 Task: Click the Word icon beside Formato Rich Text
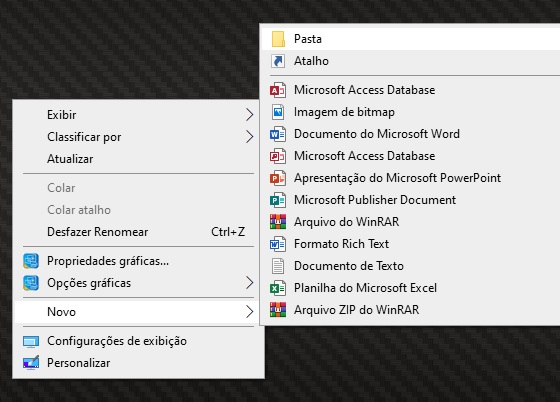click(278, 244)
